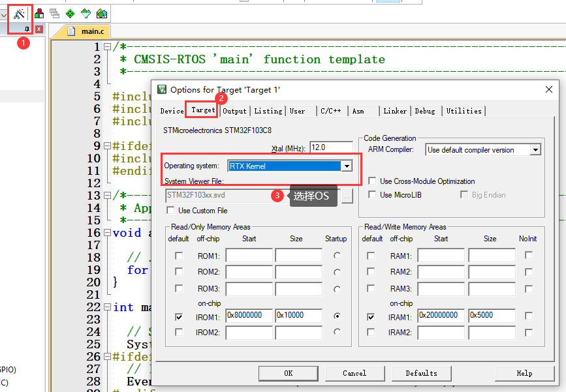Screen dimensions: 566x392
Task: Select the IROM1 startup radio button
Action: pos(336,316)
